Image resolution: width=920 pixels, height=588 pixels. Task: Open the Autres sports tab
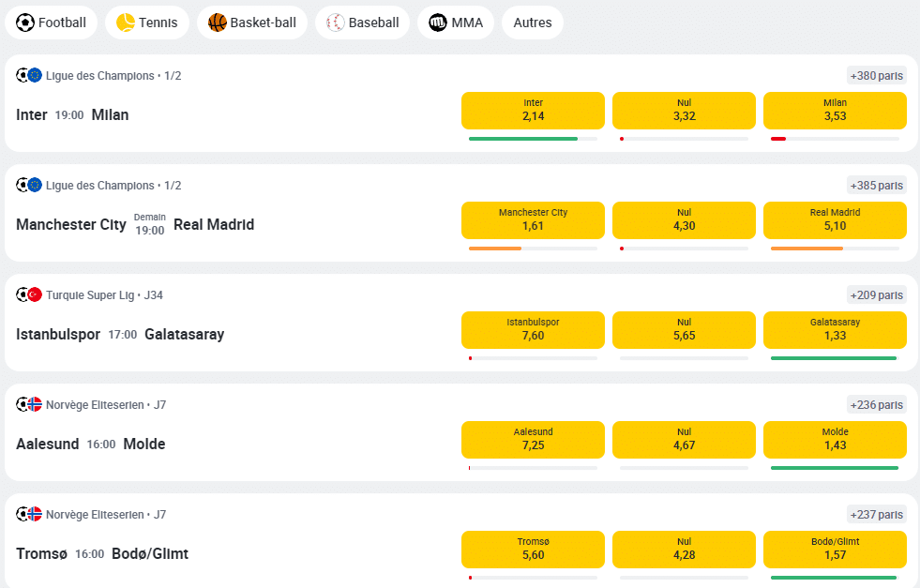(533, 23)
